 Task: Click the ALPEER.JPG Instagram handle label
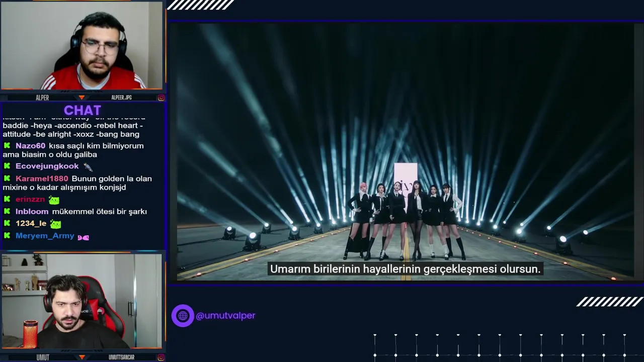(x=121, y=98)
